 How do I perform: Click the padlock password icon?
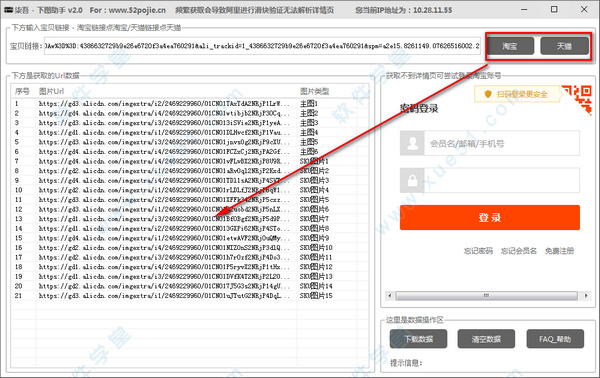click(x=412, y=180)
